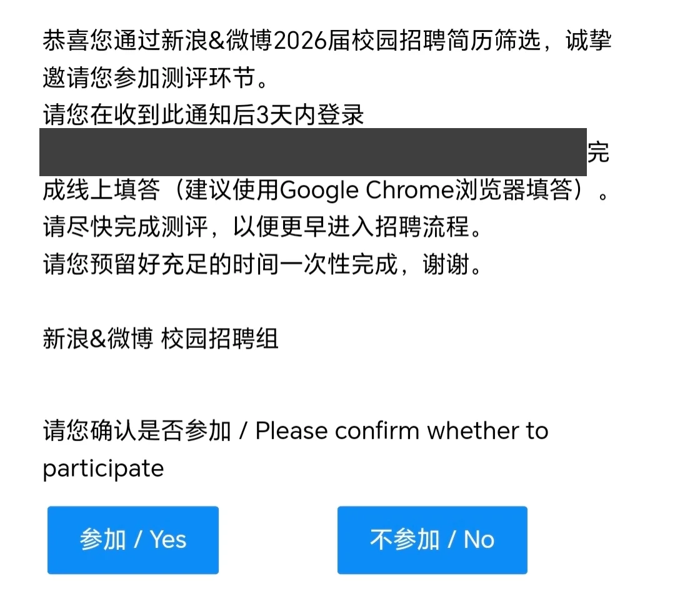This screenshot has height=616, width=675.
Task: Click the text 成线上填答
Action: point(101,191)
